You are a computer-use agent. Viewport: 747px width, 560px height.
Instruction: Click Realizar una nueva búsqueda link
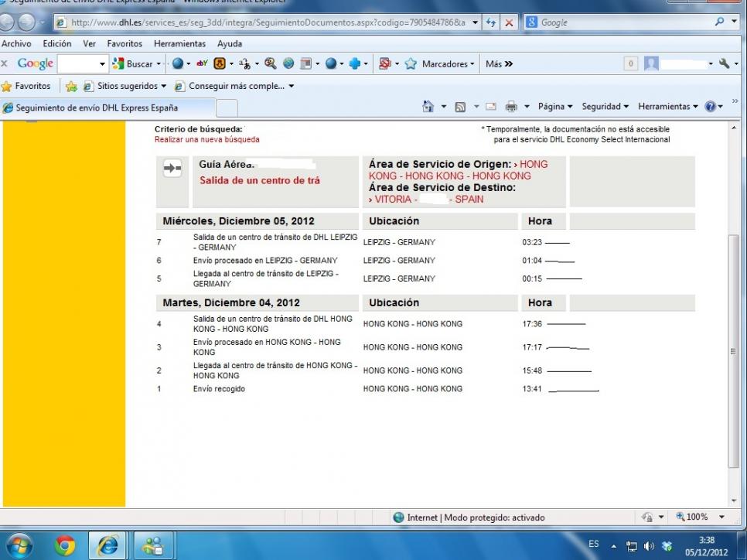pos(206,140)
